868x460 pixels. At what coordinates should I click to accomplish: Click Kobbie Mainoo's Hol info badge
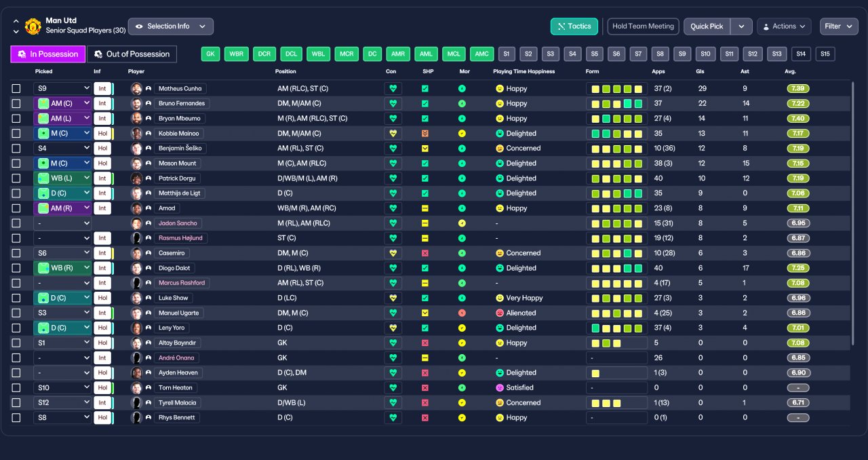[102, 134]
